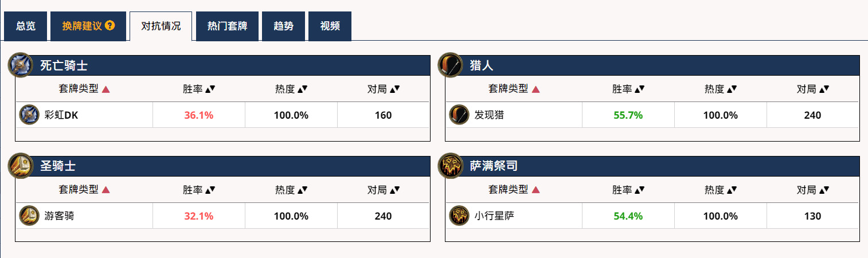Sort 圣骑士 table by 对局
The image size is (868, 258).
[x=383, y=189]
